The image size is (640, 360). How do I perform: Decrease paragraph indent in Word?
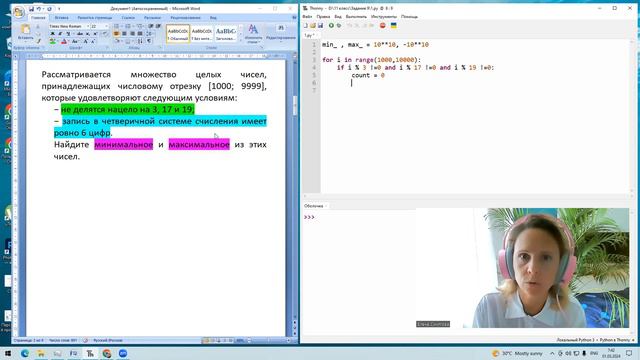pyautogui.click(x=150, y=26)
